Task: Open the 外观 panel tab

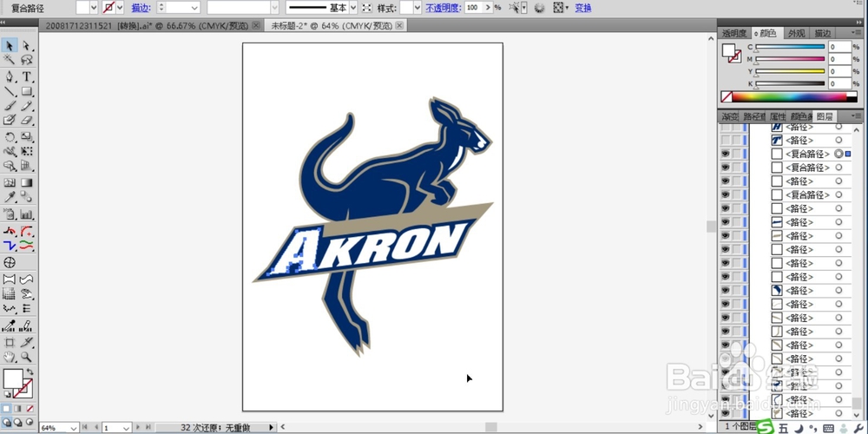Action: [x=797, y=34]
